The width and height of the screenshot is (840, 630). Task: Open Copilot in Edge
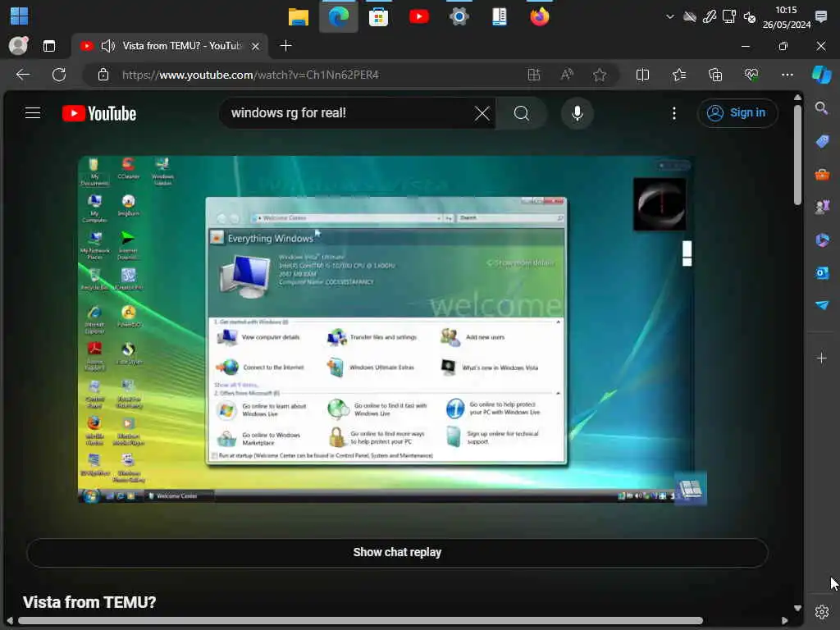click(821, 75)
